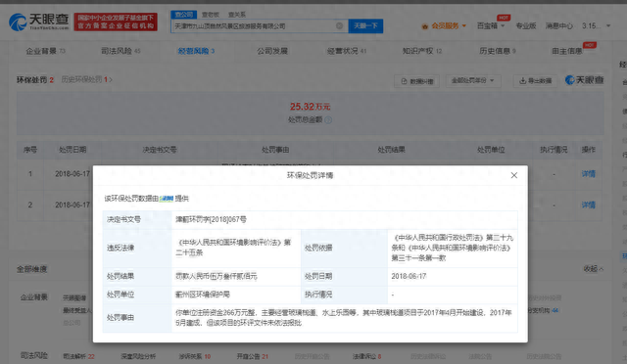
Task: Open the 百宝箱 dropdown
Action: [491, 26]
